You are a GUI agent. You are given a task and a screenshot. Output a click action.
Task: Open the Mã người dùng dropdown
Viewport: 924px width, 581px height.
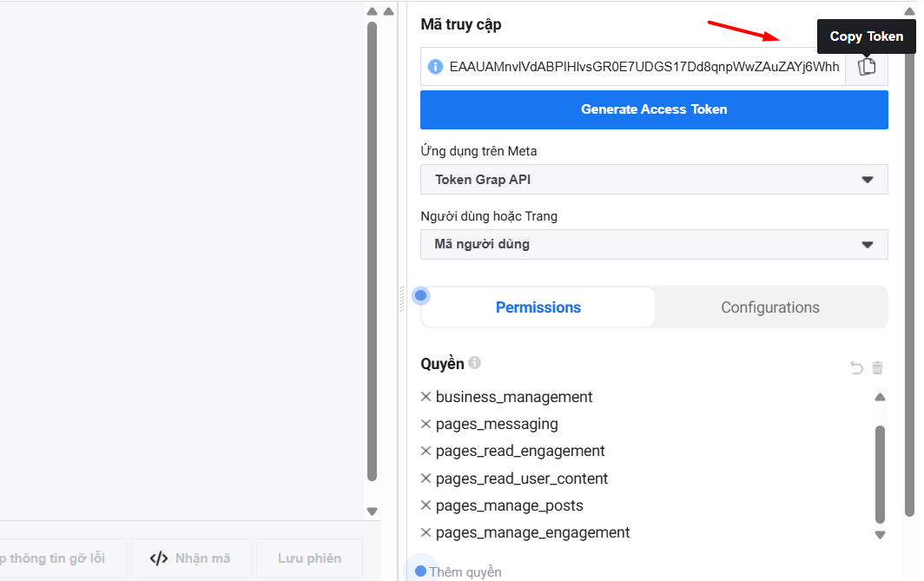point(654,244)
